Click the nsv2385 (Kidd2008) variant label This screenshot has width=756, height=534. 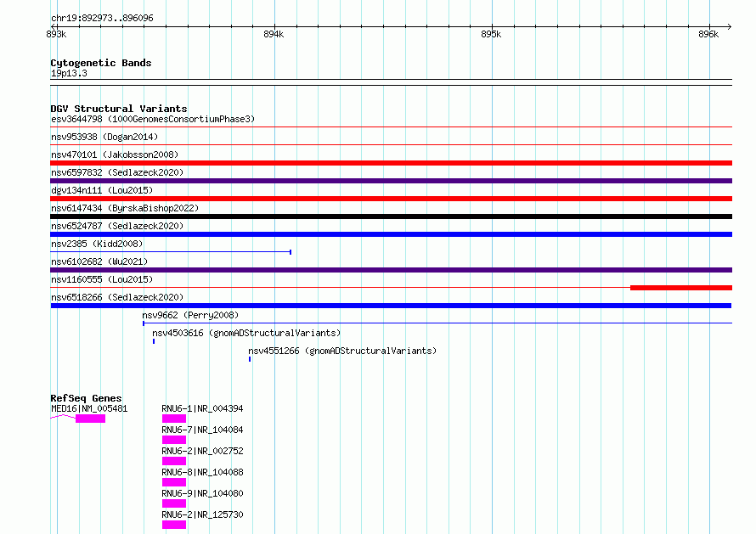[x=97, y=244]
